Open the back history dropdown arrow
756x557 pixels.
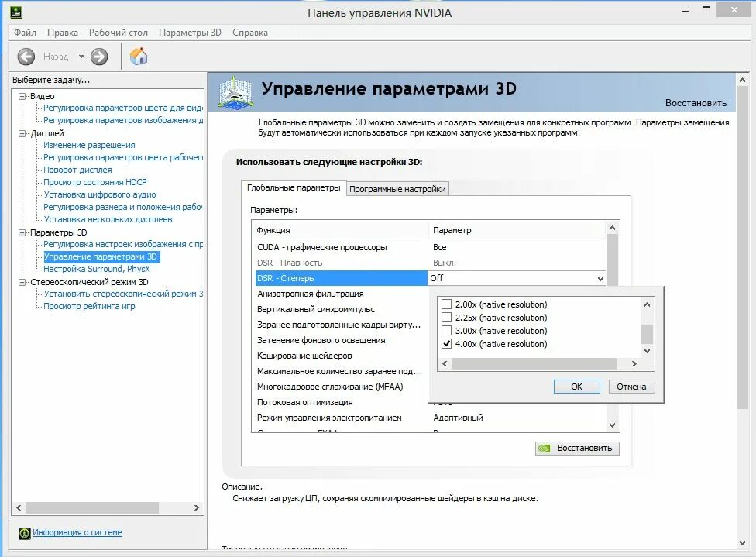[81, 57]
